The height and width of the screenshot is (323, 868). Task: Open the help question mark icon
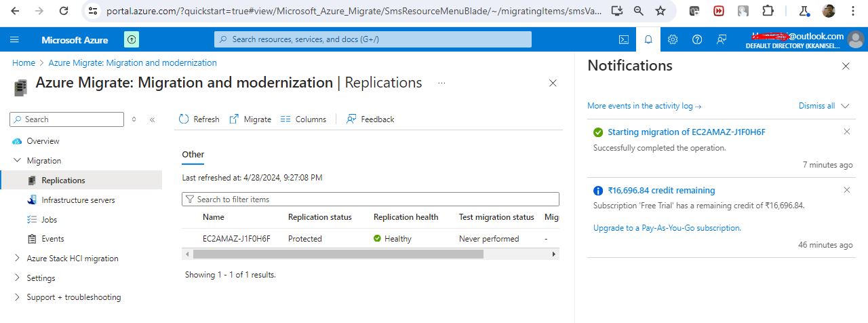pos(697,39)
